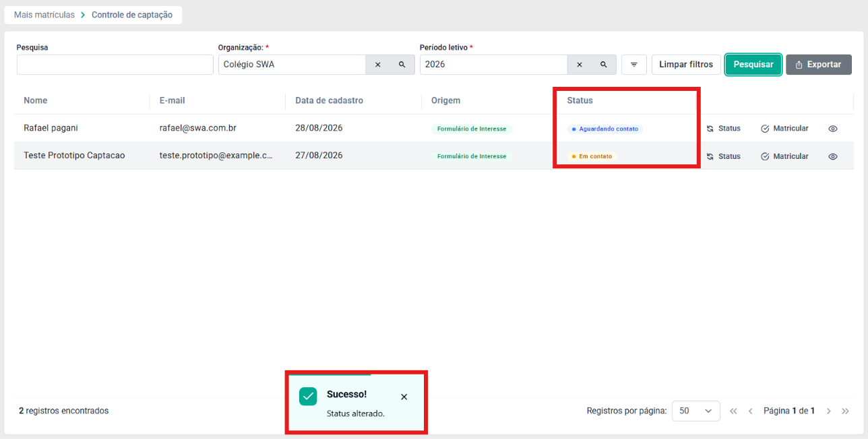Clear the Período letivo value with the X

click(x=579, y=65)
